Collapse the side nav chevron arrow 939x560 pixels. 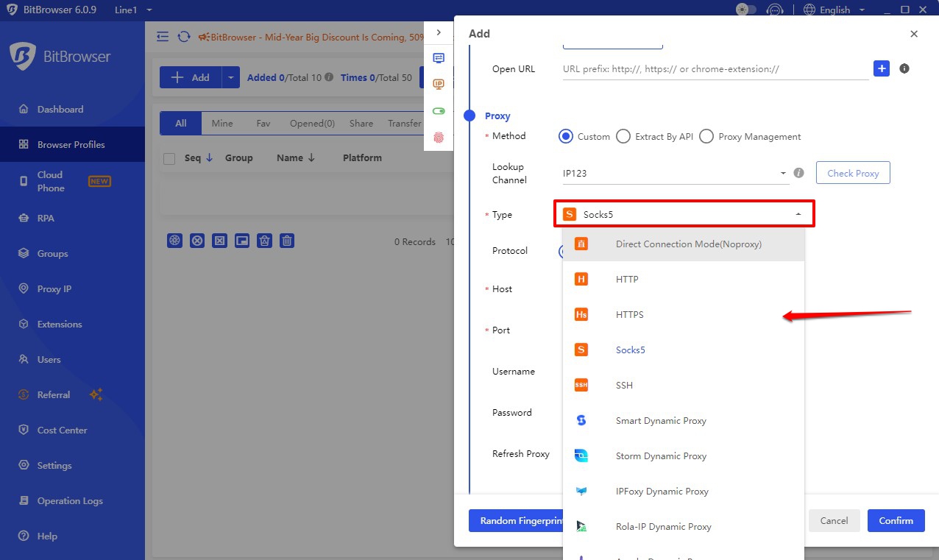[x=439, y=32]
